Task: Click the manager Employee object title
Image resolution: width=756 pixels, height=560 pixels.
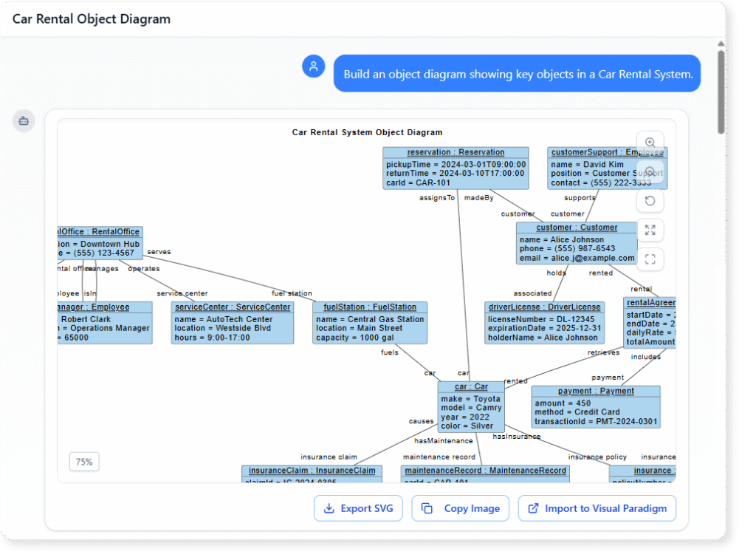Action: pyautogui.click(x=94, y=307)
